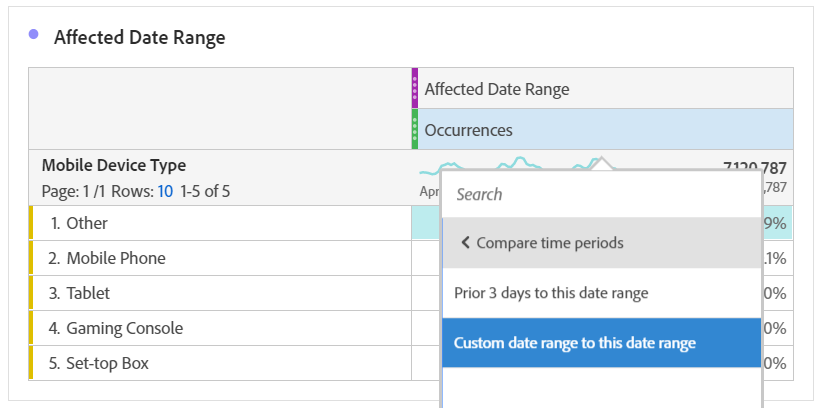Click the Affected Date Range panel title
This screenshot has height=408, width=819.
(139, 38)
